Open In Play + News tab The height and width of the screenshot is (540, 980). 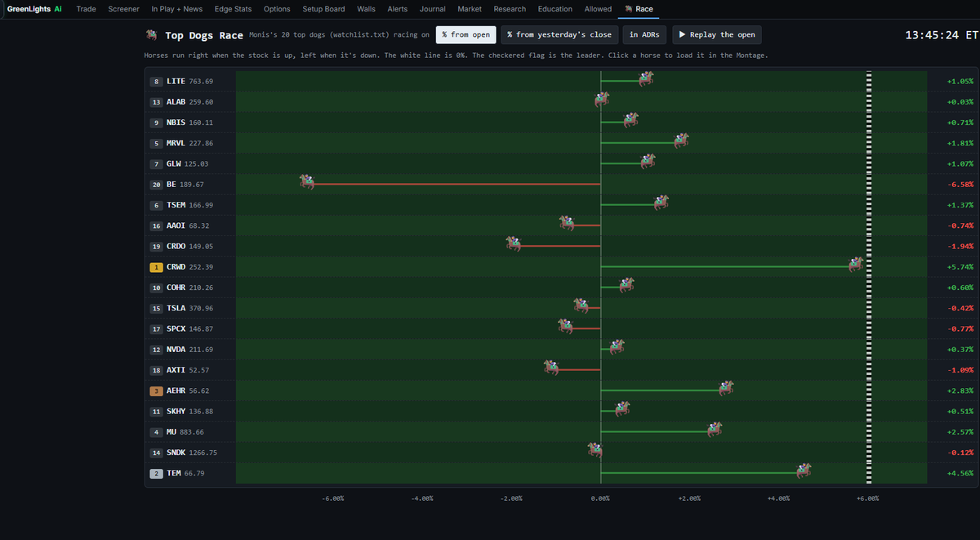[177, 9]
